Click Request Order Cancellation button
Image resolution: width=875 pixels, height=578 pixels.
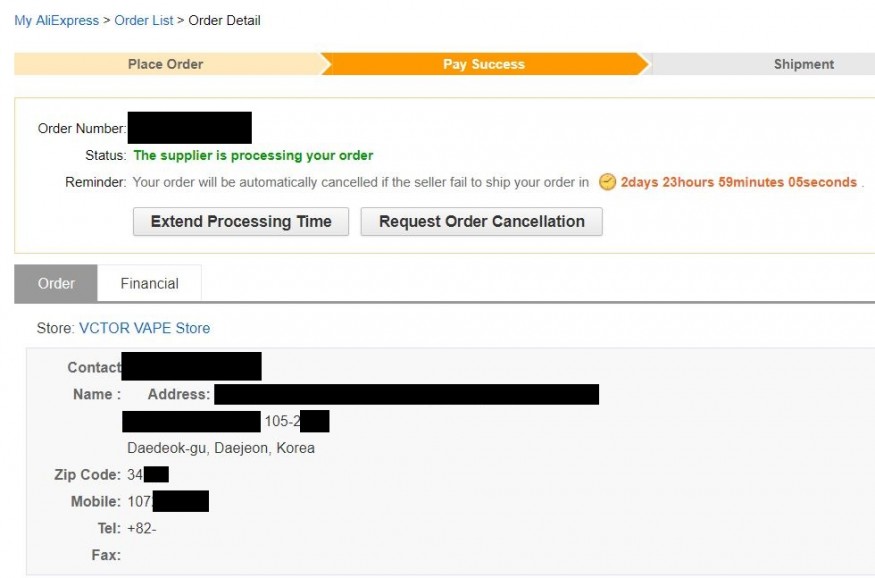[x=482, y=221]
